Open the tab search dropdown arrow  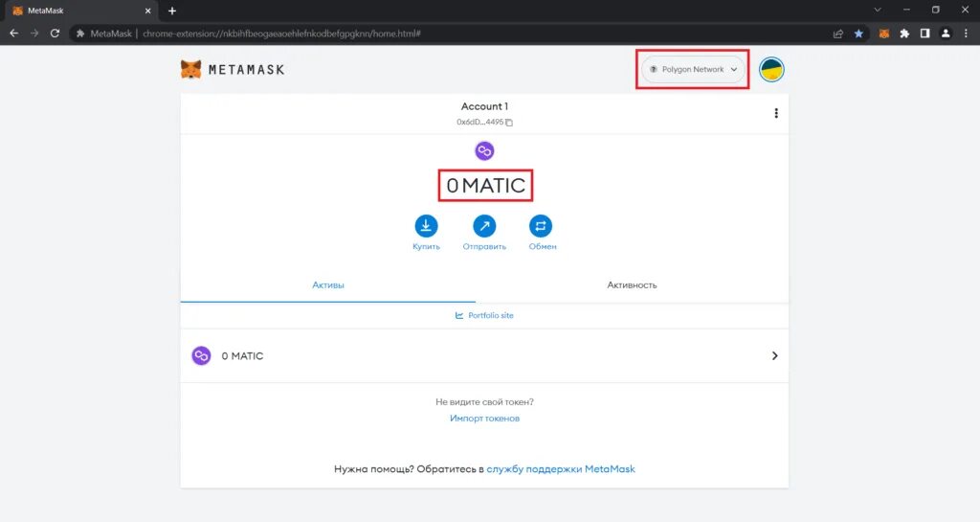point(878,10)
